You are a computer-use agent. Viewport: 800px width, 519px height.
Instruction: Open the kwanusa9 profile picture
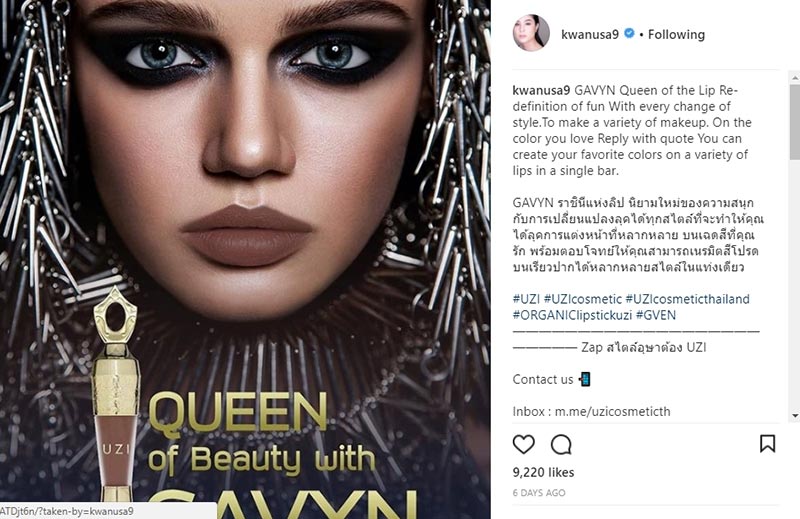[531, 33]
